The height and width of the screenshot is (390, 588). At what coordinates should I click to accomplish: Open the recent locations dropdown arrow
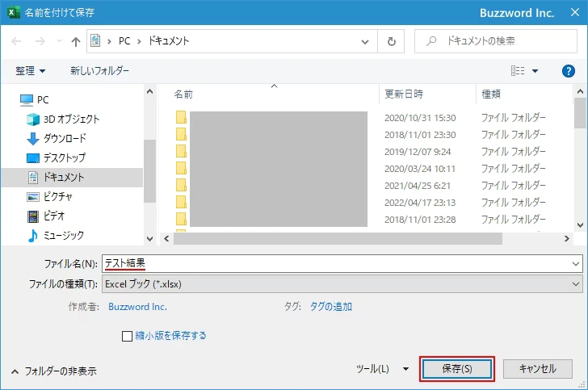click(59, 41)
